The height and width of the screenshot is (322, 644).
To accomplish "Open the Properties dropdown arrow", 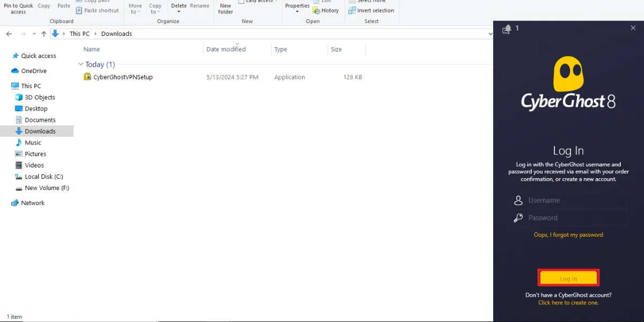I will [x=297, y=12].
